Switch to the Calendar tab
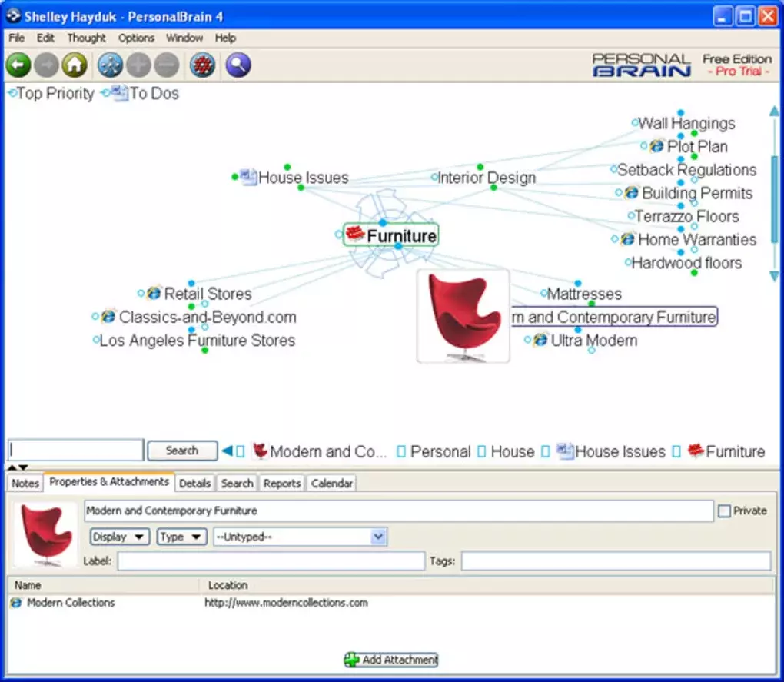Screen dimensions: 784x682 [332, 483]
